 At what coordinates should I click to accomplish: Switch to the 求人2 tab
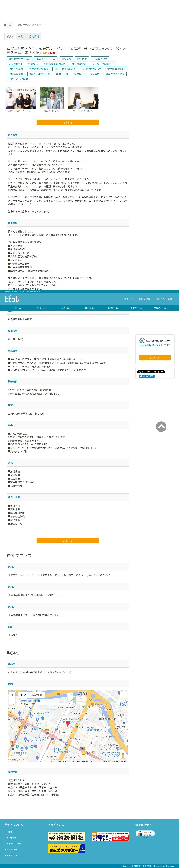click(21, 36)
